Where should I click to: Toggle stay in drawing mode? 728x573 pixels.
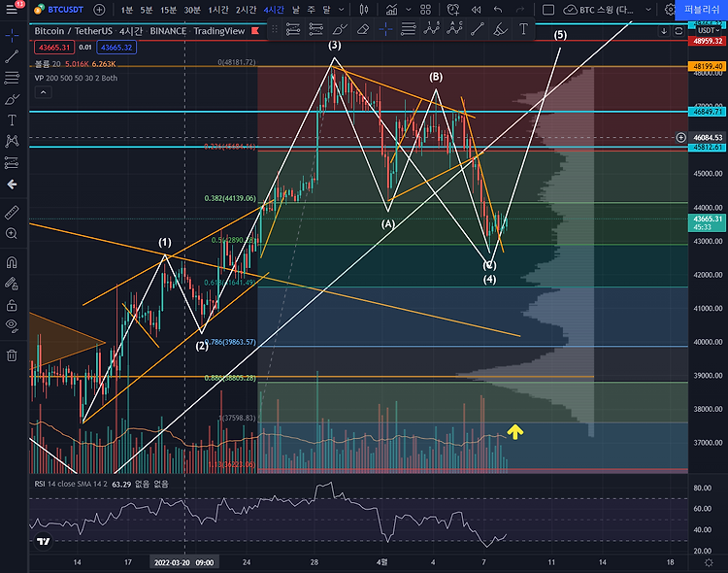tap(12, 284)
